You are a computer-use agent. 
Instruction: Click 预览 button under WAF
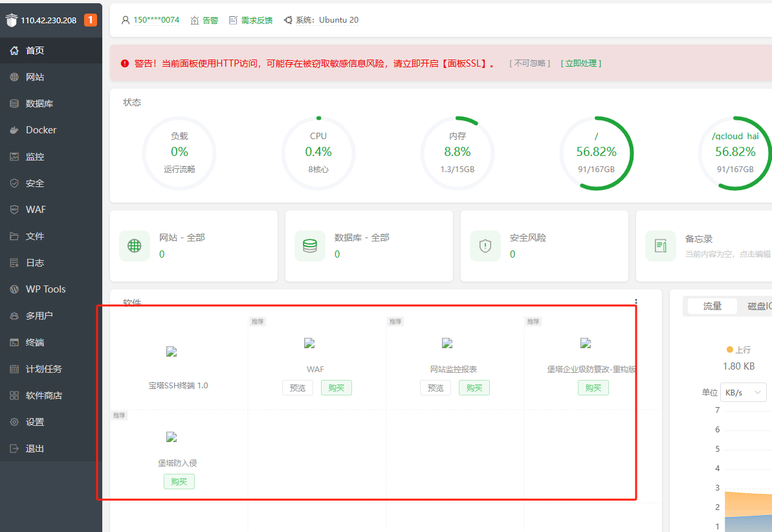click(x=298, y=388)
